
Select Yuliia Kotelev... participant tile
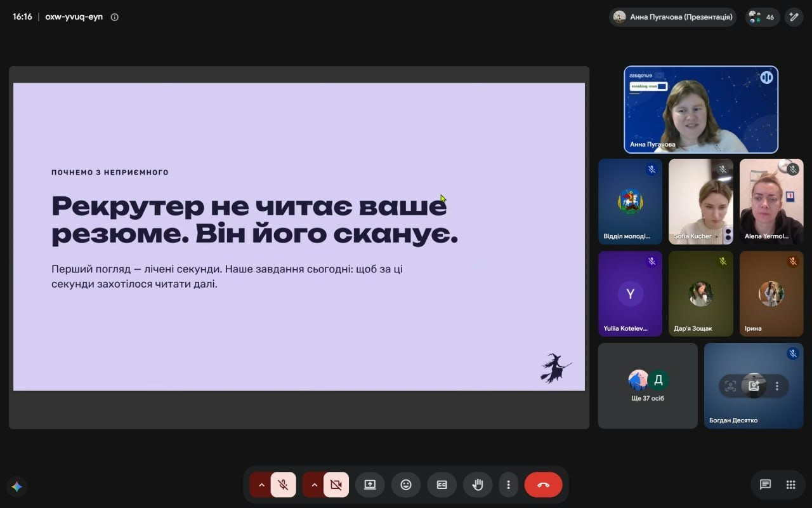[x=630, y=293]
